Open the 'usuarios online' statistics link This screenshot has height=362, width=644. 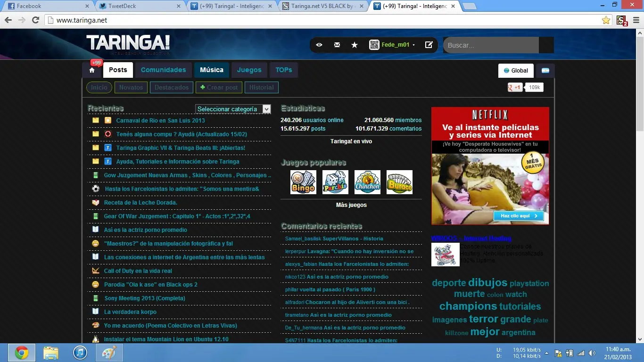[323, 120]
